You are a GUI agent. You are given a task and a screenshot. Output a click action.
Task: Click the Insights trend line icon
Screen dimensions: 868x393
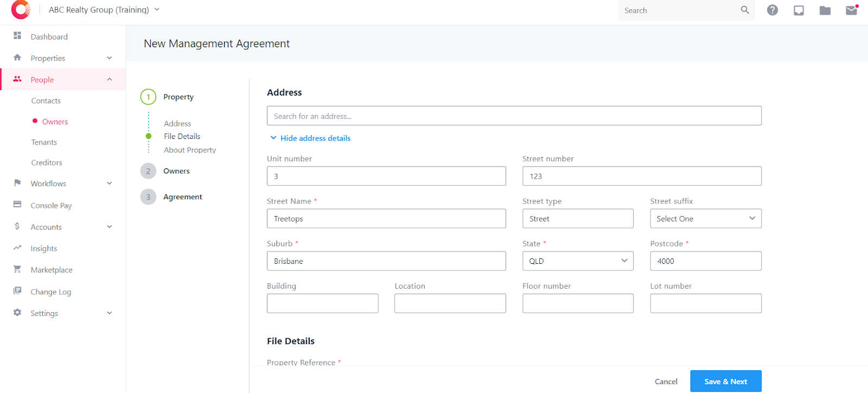pyautogui.click(x=17, y=248)
